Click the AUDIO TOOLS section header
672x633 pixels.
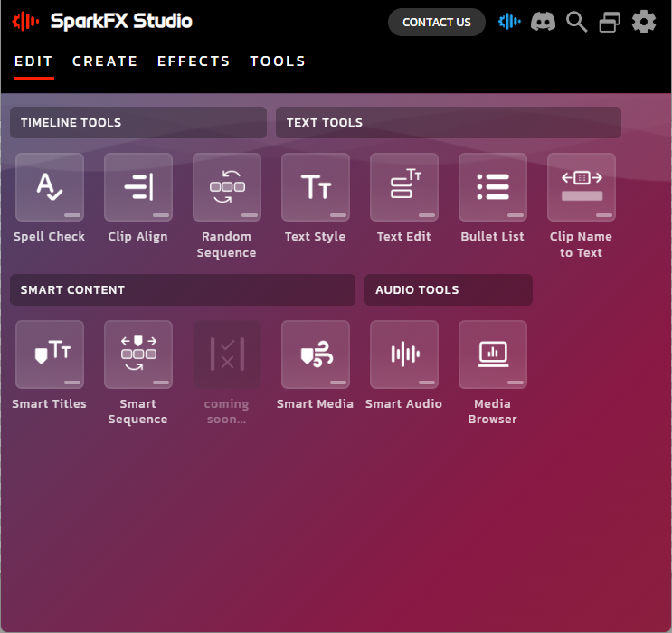449,289
